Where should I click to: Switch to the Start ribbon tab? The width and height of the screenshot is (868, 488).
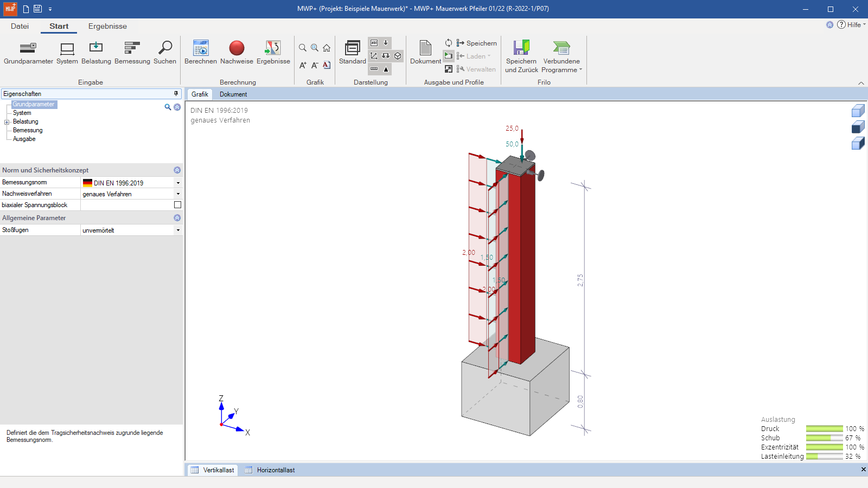pos(59,26)
